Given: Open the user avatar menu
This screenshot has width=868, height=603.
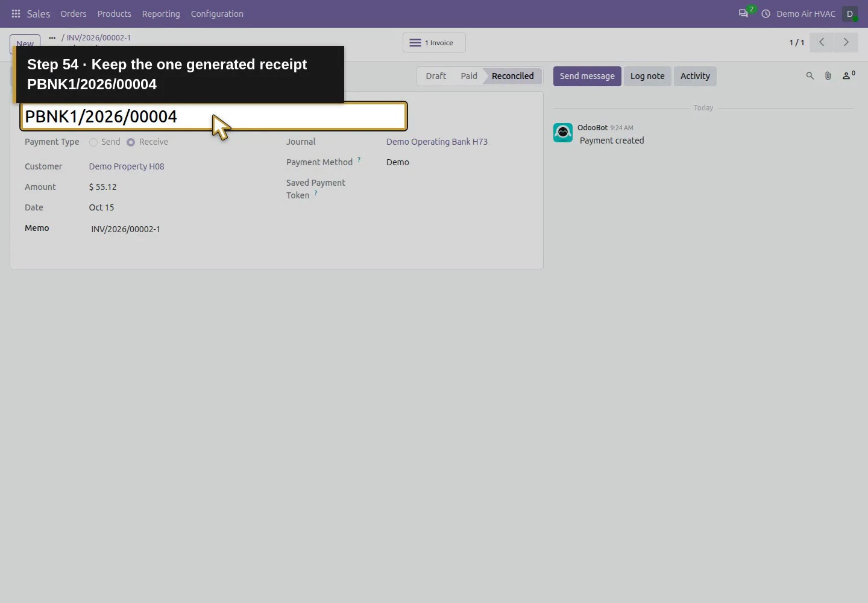Looking at the screenshot, I should (850, 14).
